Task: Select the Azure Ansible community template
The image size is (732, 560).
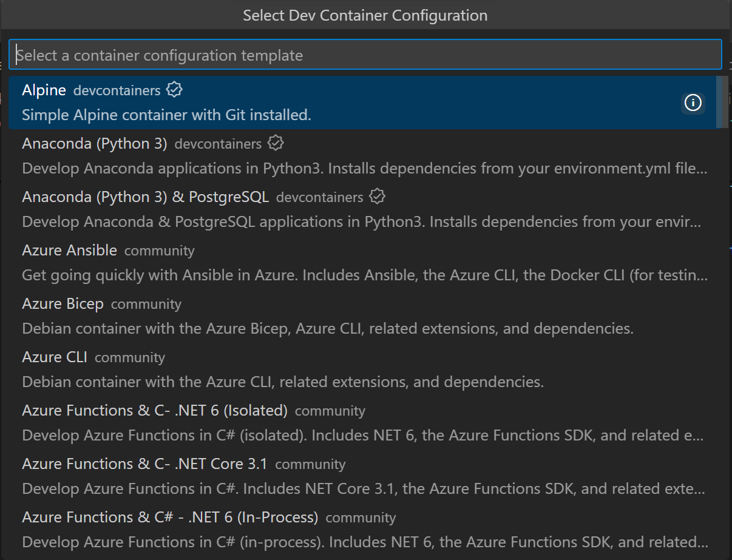Action: pos(69,250)
